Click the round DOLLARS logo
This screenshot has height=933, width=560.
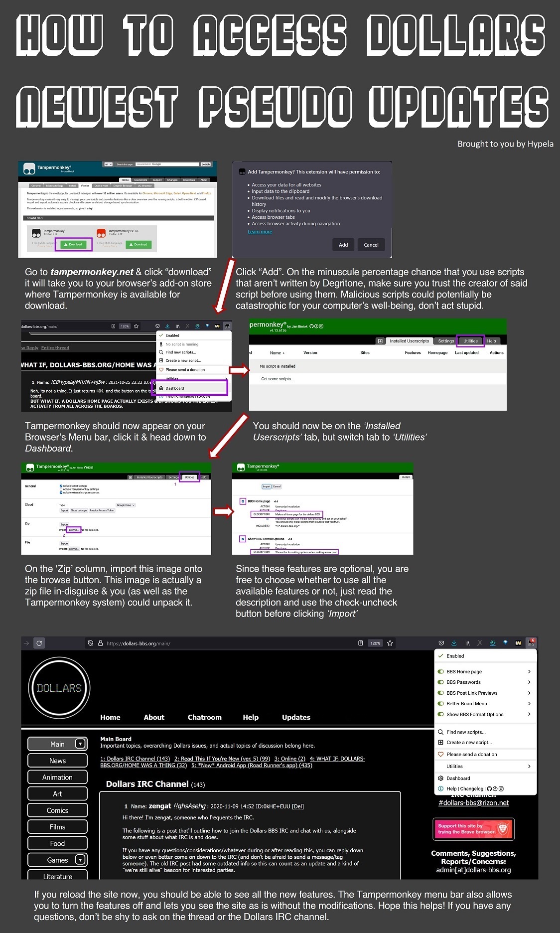pos(59,688)
